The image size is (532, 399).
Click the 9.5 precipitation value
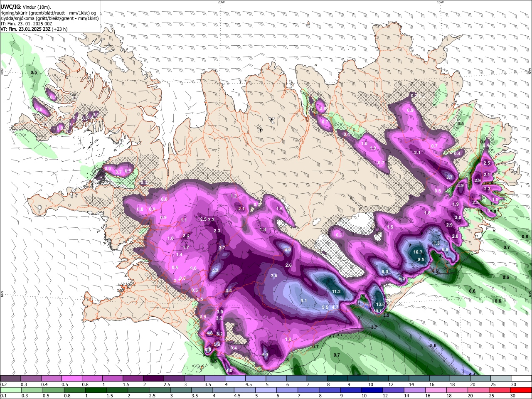[x=421, y=259]
